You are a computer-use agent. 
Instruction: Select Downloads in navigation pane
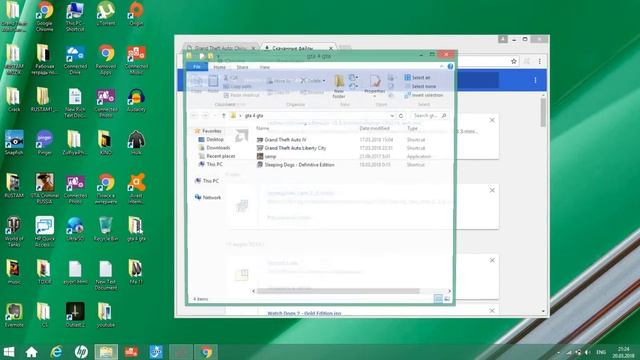click(214, 148)
